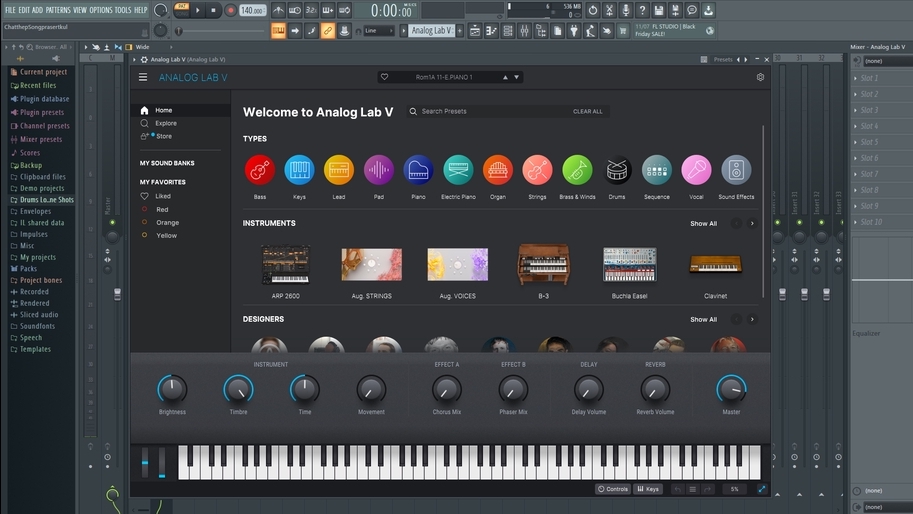Open Analog Lab V hamburger menu
Screen dimensions: 913x514
pyautogui.click(x=143, y=77)
